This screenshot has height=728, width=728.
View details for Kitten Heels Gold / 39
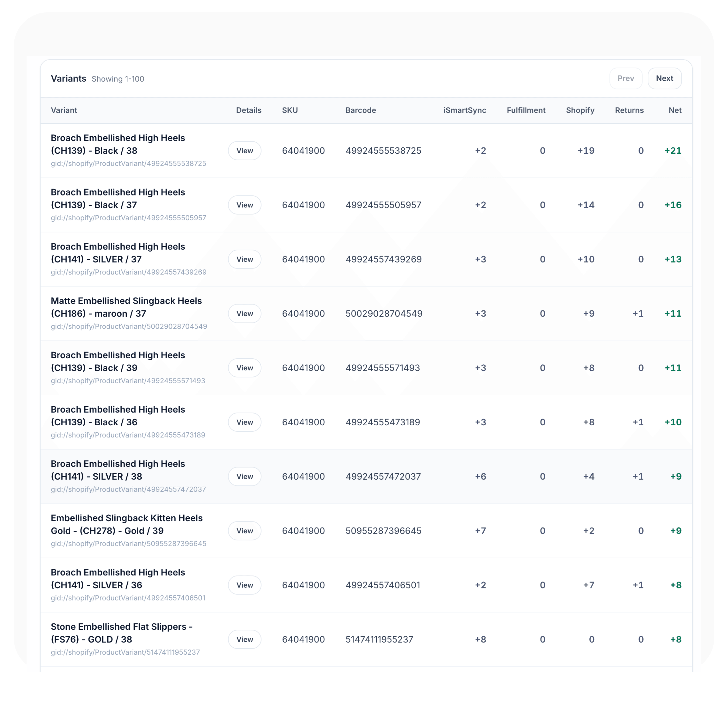coord(245,530)
